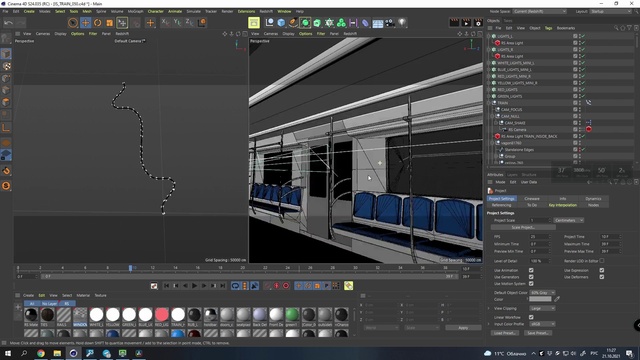640x360 pixels.
Task: Click Save Preset button
Action: pos(537,333)
